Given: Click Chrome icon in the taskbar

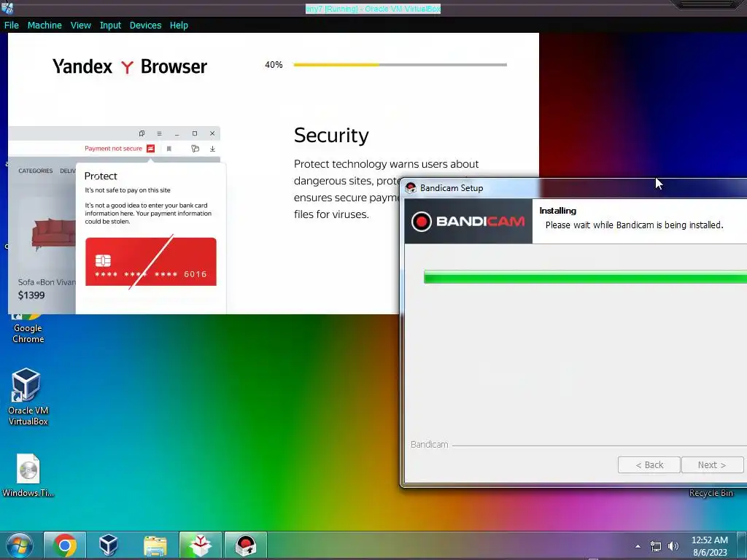Looking at the screenshot, I should click(x=65, y=545).
